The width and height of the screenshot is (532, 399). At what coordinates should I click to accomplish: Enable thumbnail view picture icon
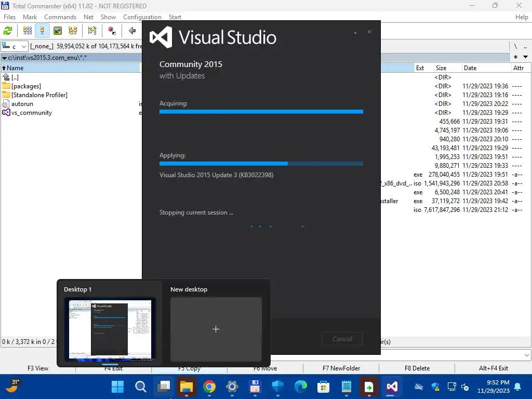tap(58, 31)
